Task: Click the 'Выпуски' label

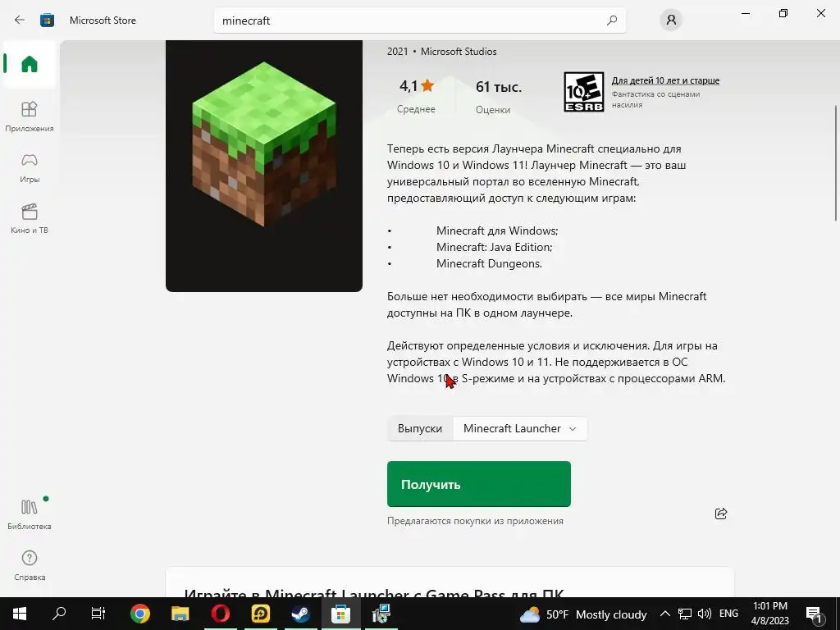Action: [x=420, y=428]
